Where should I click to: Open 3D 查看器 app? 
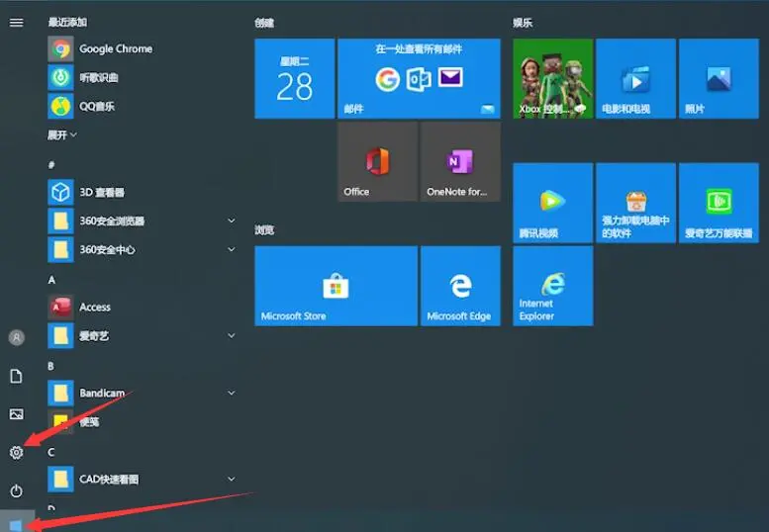(86, 192)
